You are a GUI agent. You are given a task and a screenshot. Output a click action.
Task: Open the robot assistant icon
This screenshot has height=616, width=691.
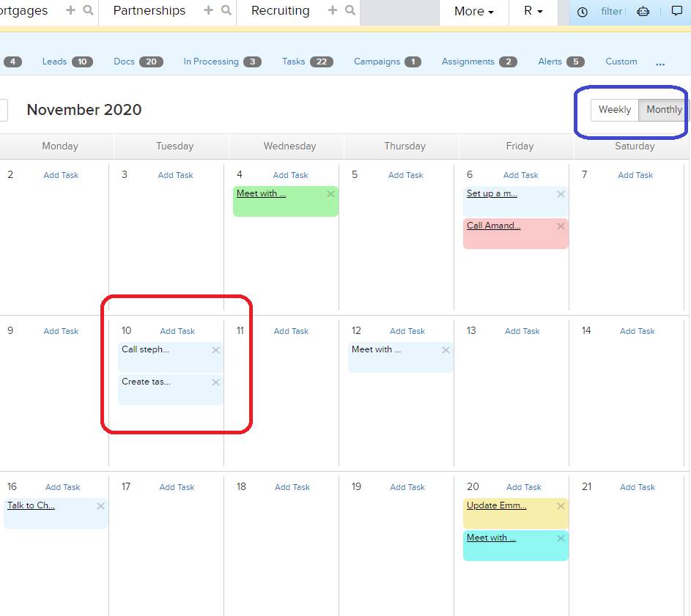[x=643, y=12]
